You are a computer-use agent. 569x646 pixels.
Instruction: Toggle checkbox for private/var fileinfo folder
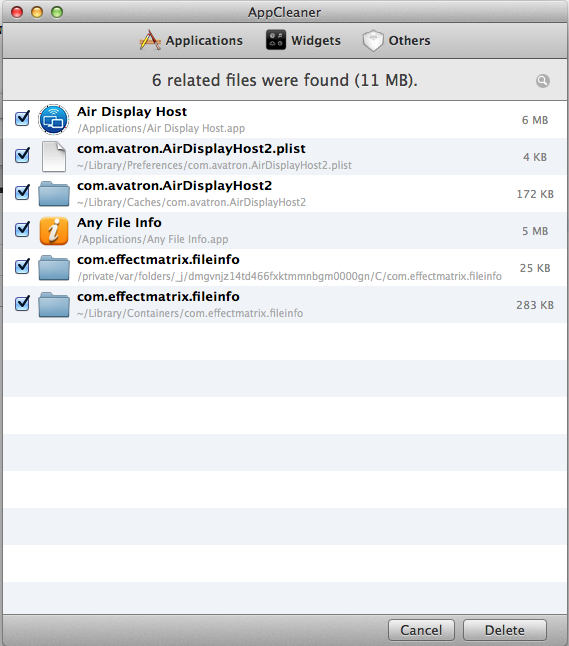coord(22,266)
